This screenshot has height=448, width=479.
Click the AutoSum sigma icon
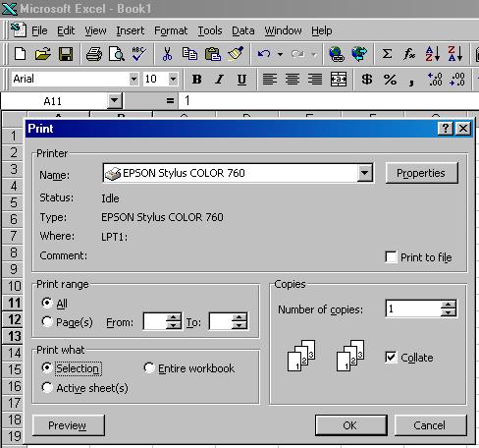387,54
